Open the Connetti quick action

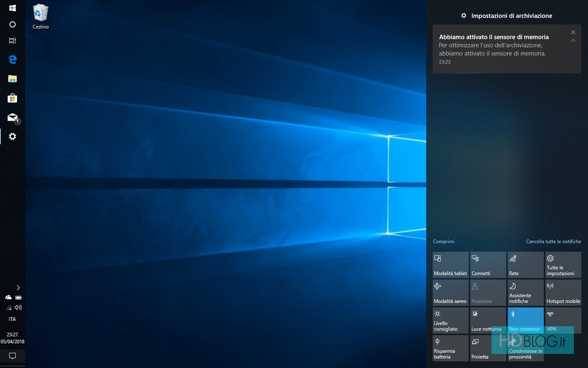pos(488,265)
